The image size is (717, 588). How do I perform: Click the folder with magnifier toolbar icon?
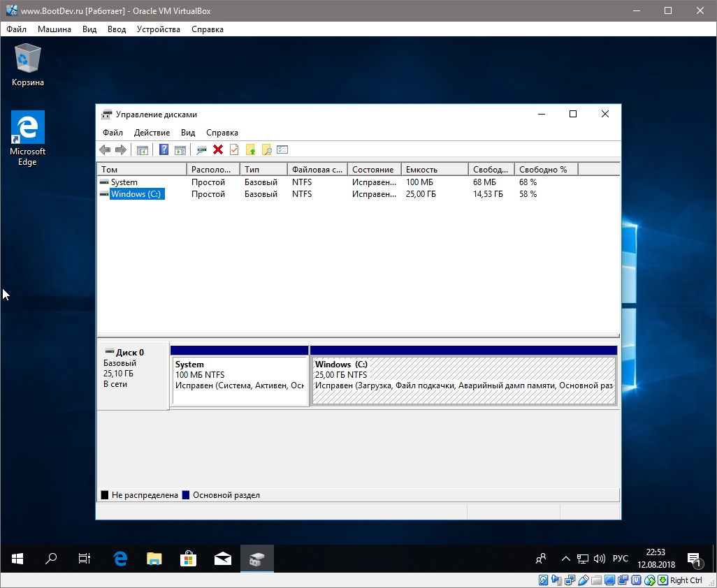point(266,150)
